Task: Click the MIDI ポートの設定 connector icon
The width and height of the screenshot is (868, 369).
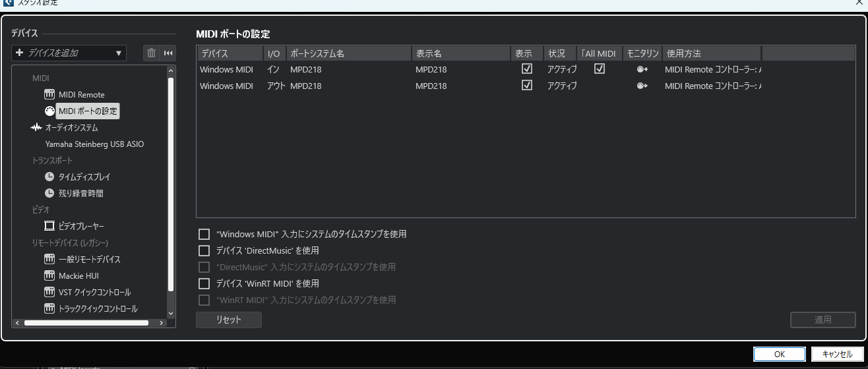Action: tap(49, 111)
